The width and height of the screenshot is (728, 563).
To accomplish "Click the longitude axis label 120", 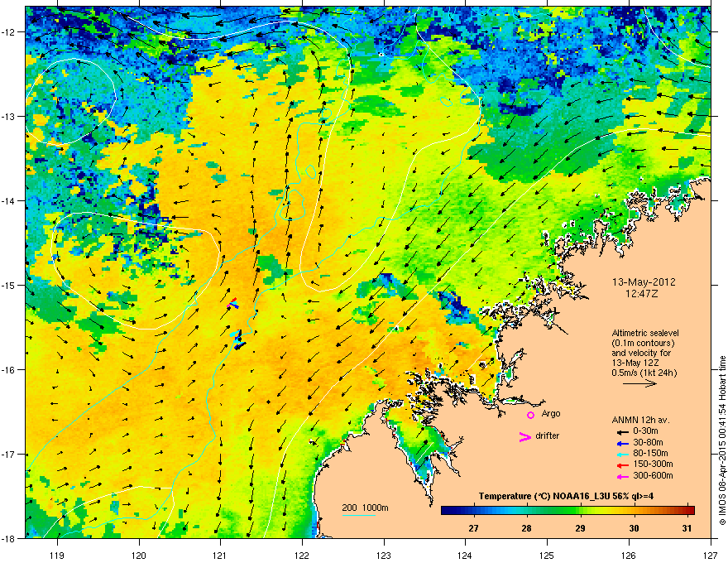I will pyautogui.click(x=139, y=555).
